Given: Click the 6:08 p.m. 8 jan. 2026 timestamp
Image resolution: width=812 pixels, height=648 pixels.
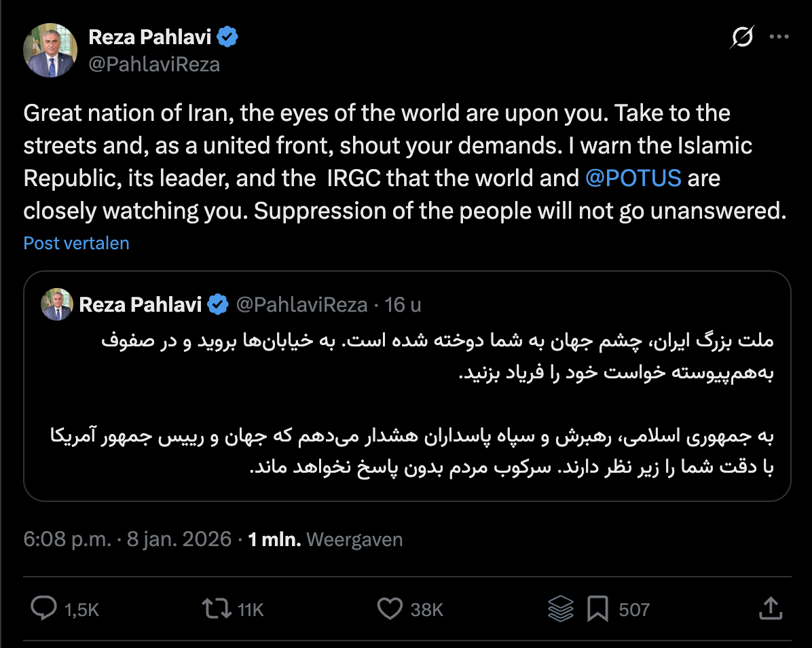Looking at the screenshot, I should tap(128, 540).
